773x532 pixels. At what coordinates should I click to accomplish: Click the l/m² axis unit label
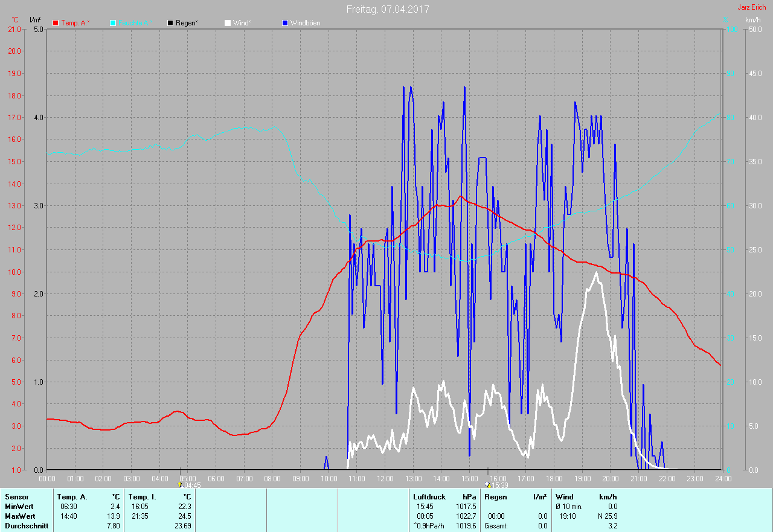(35, 20)
